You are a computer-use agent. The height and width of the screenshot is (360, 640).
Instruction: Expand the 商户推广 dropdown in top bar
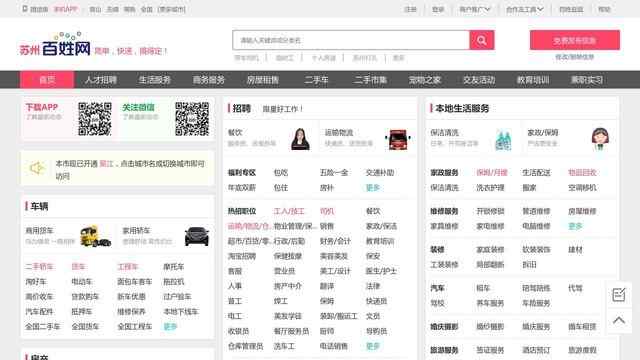point(475,9)
